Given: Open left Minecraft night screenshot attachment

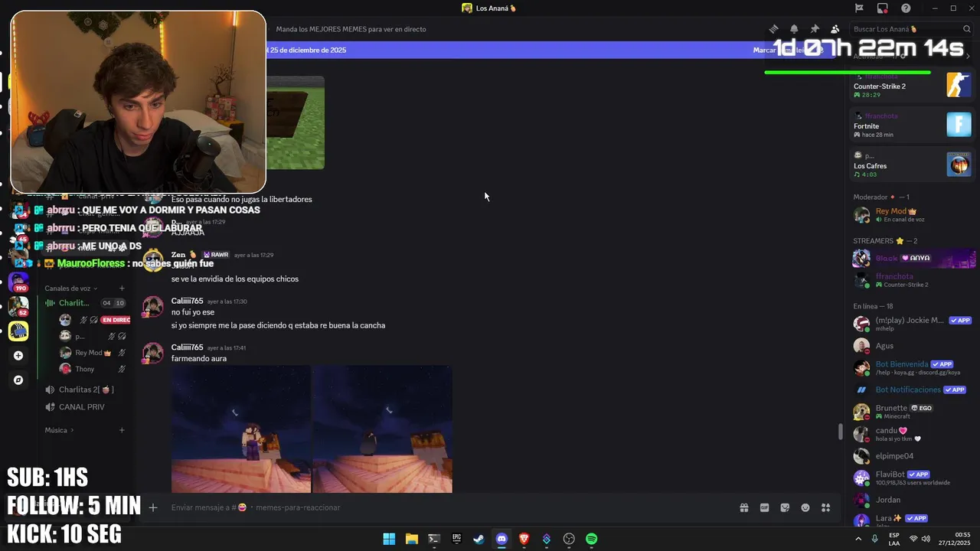Looking at the screenshot, I should click(241, 429).
